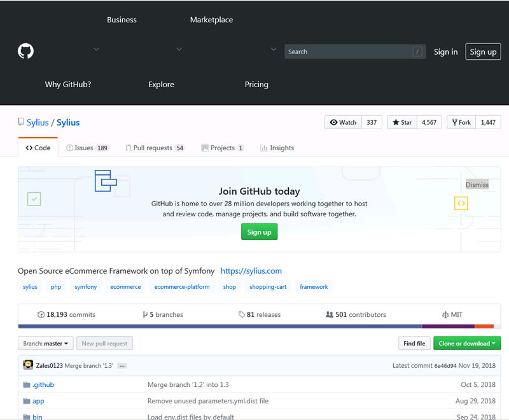Click the Insights graph icon
The height and width of the screenshot is (420, 509).
pos(265,148)
